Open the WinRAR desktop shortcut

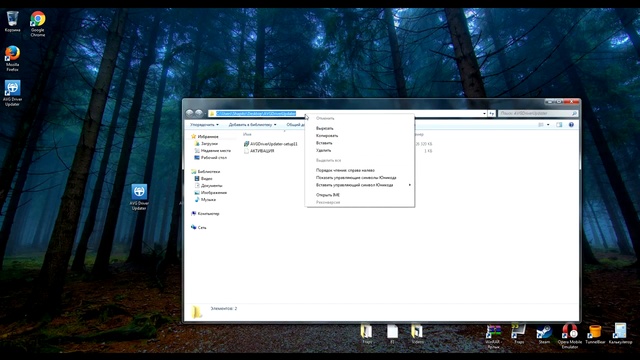(x=493, y=337)
